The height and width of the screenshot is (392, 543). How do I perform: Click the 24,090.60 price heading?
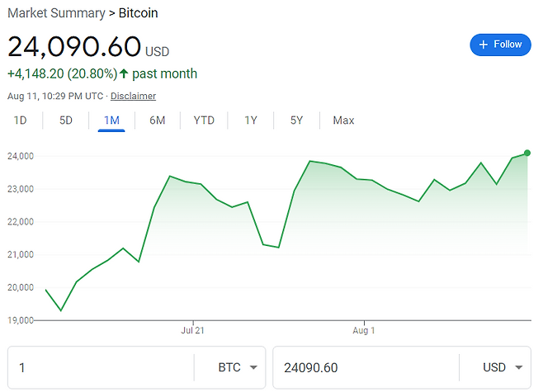[74, 47]
